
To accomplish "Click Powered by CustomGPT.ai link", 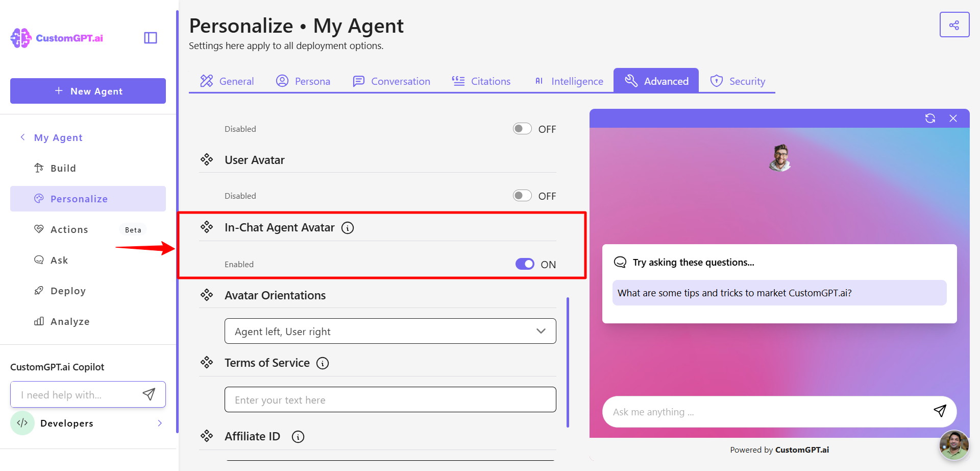I will tap(779, 450).
